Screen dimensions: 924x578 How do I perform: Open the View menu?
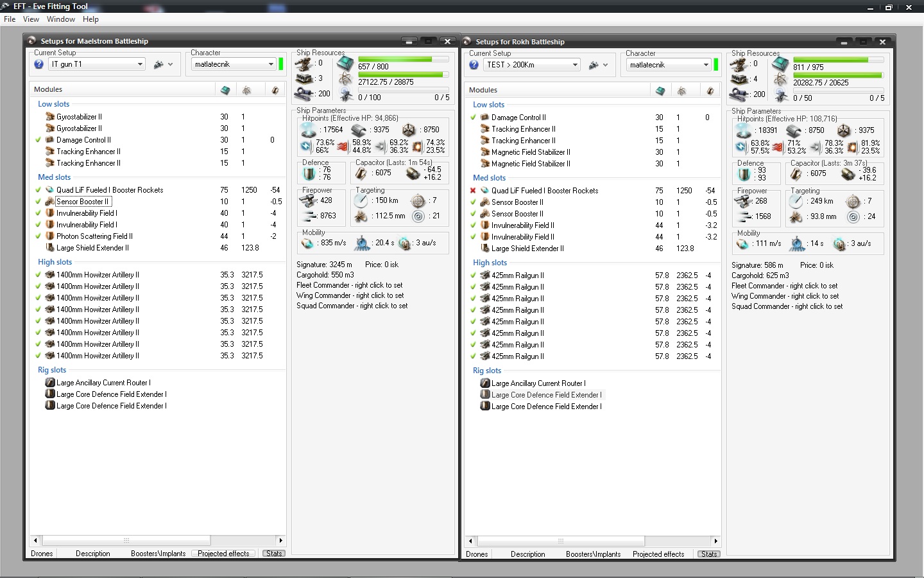[31, 19]
